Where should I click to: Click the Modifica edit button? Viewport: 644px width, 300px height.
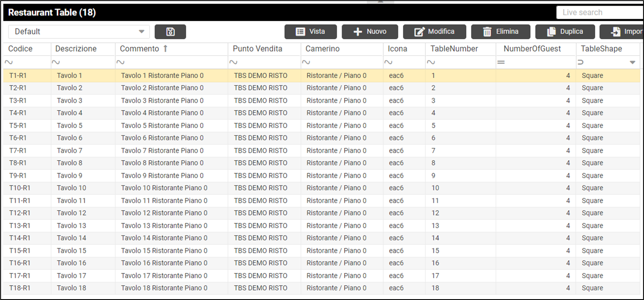[434, 32]
